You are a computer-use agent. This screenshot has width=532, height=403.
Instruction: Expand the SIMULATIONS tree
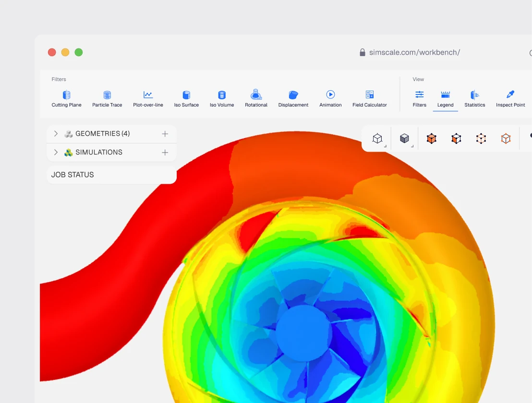[56, 152]
